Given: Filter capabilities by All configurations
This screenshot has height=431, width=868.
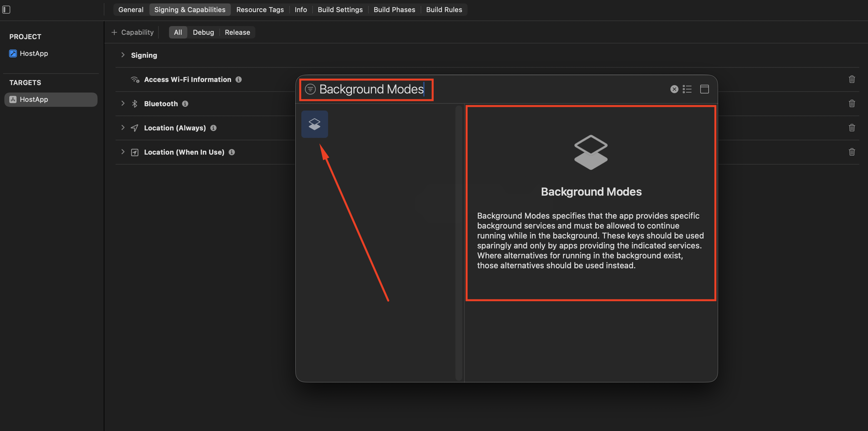Looking at the screenshot, I should [178, 32].
